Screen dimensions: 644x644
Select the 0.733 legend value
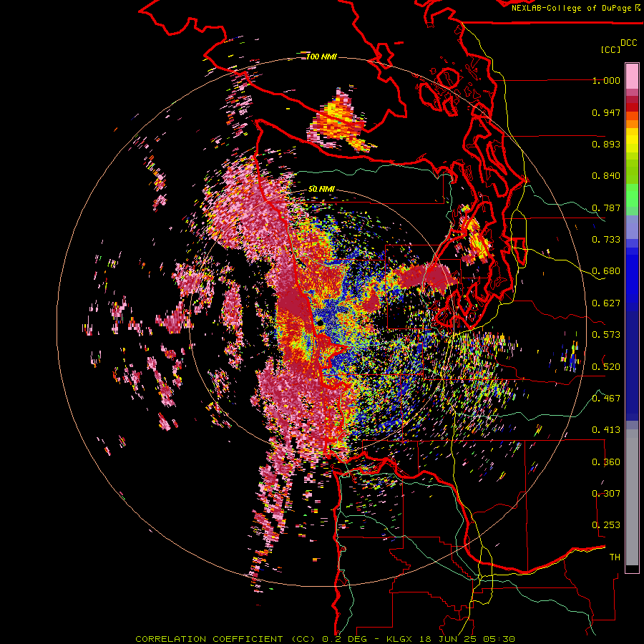606,240
